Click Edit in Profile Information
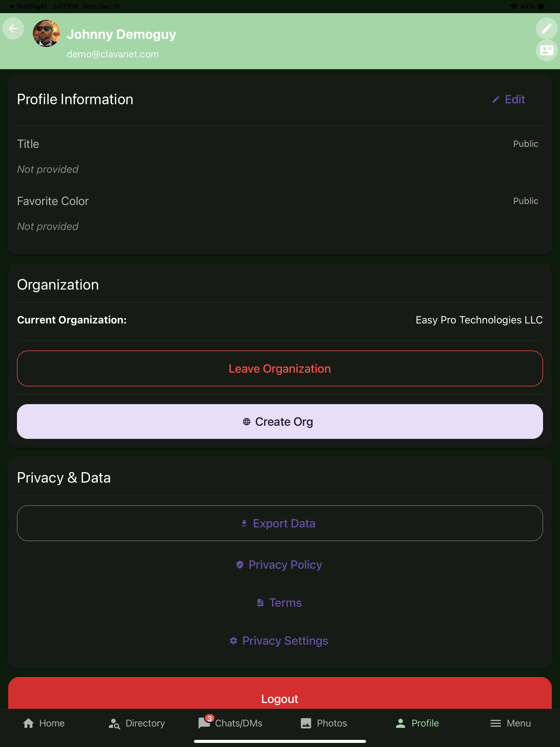Viewport: 560px width, 747px height. (x=509, y=99)
